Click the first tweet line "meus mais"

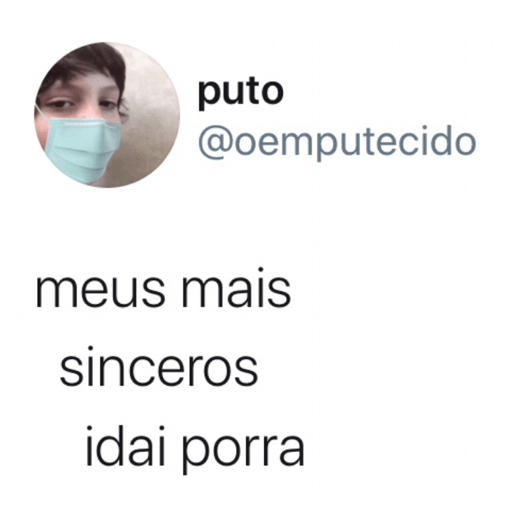(x=163, y=287)
